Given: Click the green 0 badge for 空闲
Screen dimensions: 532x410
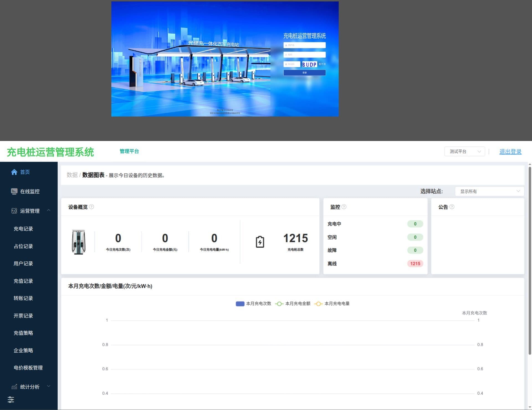Looking at the screenshot, I should (x=415, y=237).
